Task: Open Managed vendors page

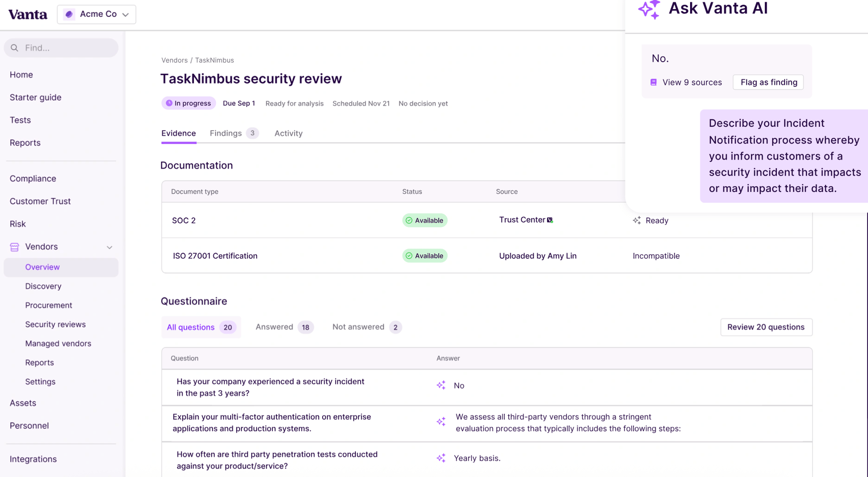Action: pyautogui.click(x=58, y=344)
